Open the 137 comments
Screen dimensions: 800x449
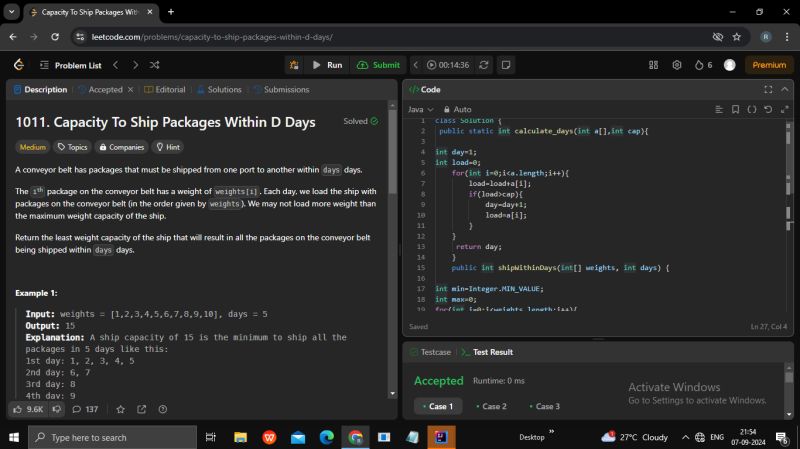point(85,409)
